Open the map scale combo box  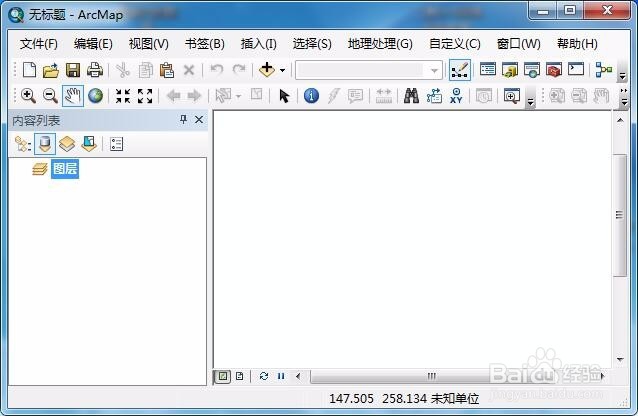[369, 70]
